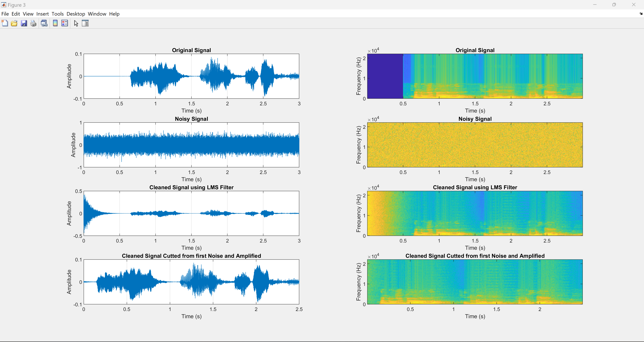Dock the figure using the small arrow icon
Image resolution: width=644 pixels, height=342 pixels.
click(x=641, y=14)
